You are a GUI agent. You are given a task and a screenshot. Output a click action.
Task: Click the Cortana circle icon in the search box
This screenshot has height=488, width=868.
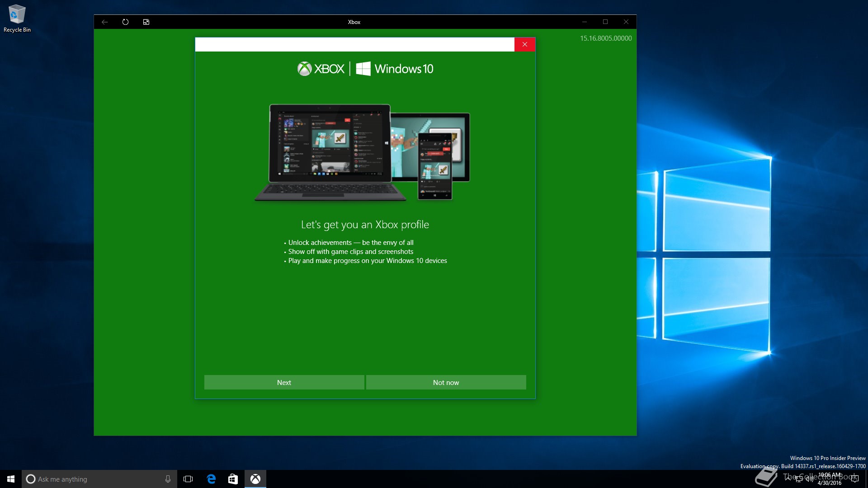click(x=30, y=479)
